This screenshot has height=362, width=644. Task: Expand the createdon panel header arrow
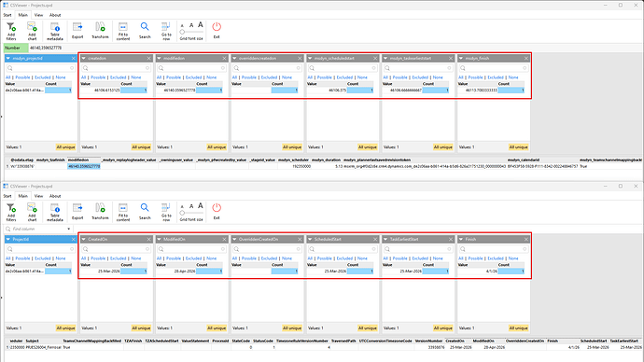[x=84, y=58]
